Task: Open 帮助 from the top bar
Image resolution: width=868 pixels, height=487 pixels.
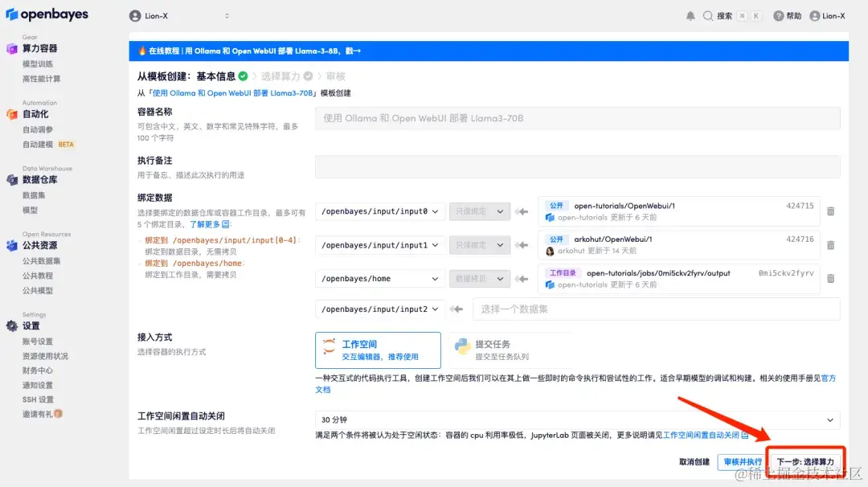Action: coord(786,14)
